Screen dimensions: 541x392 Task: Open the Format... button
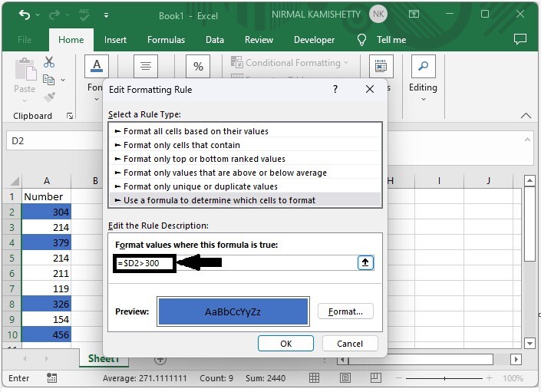[x=345, y=311]
